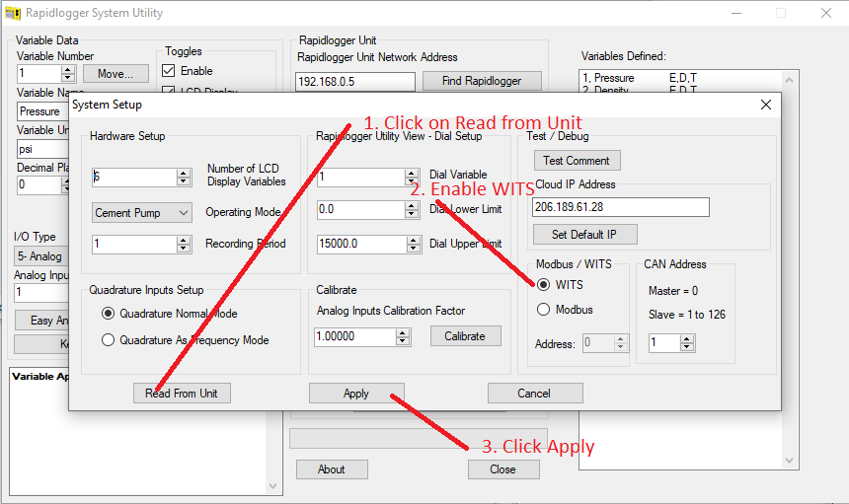Click the Dial Lower Limit 0.0 field
The width and height of the screenshot is (849, 504).
pyautogui.click(x=360, y=209)
